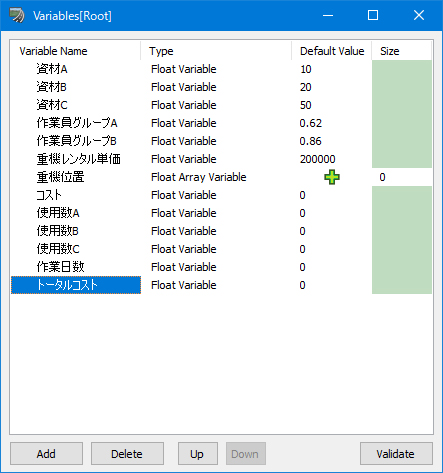This screenshot has width=443, height=473.
Task: Click the Variables window app icon
Action: 16,15
